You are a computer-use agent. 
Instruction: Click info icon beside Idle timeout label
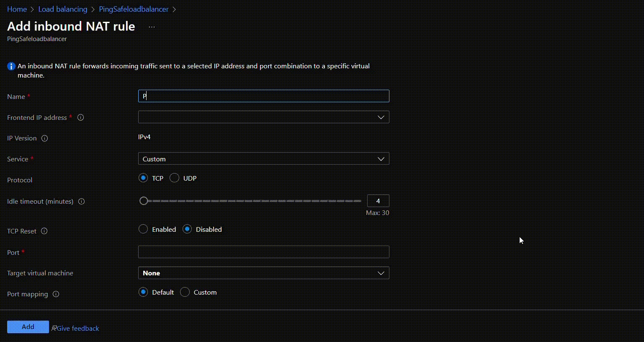pyautogui.click(x=82, y=202)
